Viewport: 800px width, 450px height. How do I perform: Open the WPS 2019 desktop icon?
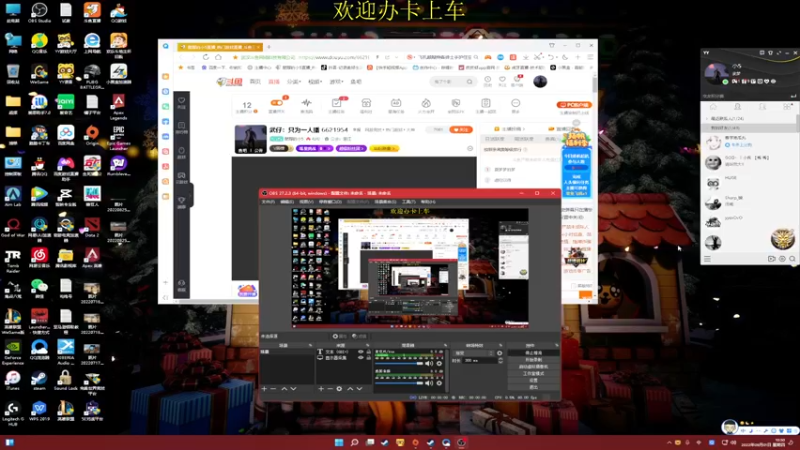click(x=39, y=411)
